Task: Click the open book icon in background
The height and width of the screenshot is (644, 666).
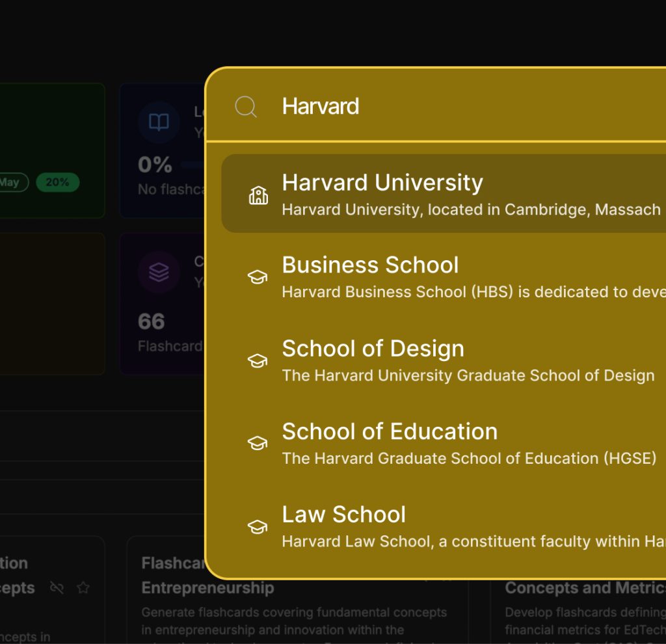Action: 159,122
